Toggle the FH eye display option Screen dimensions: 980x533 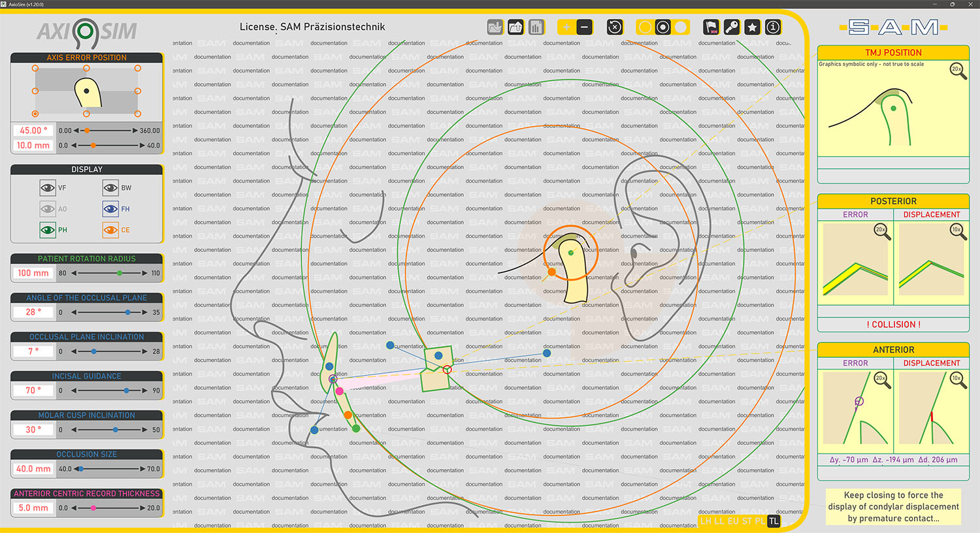[110, 209]
